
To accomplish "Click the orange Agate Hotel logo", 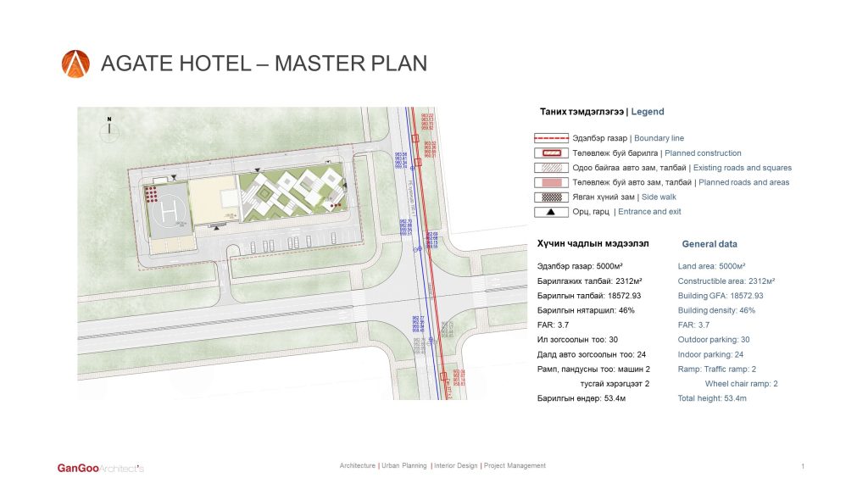I will point(75,64).
